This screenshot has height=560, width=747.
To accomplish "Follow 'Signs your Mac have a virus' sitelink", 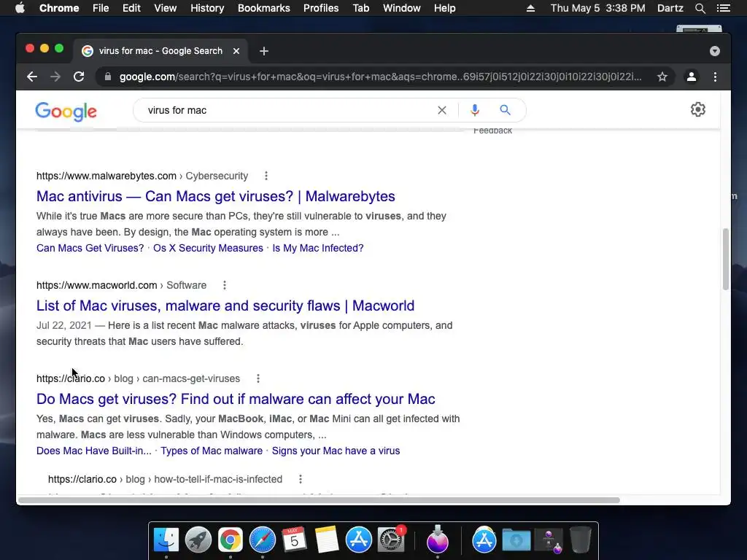I will coord(336,451).
